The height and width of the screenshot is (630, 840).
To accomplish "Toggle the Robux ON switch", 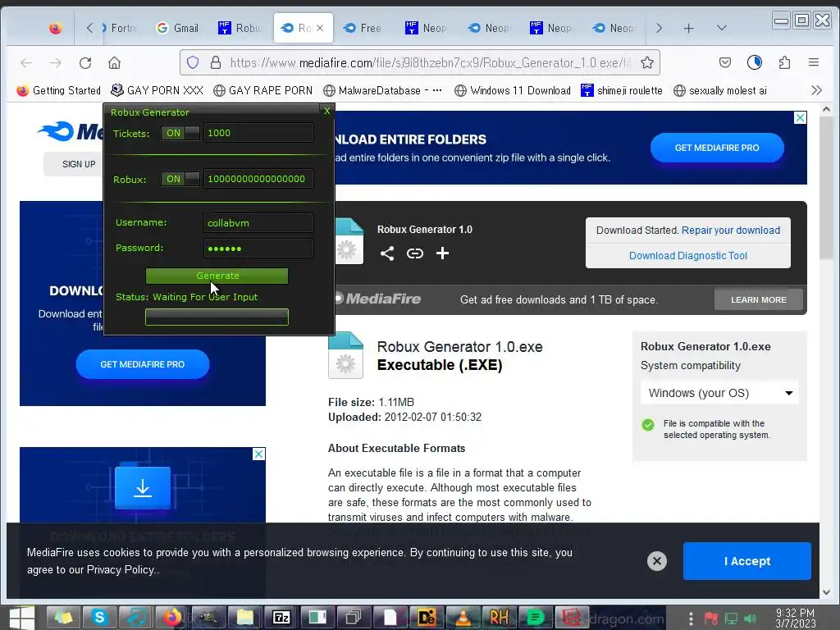I will [x=180, y=179].
